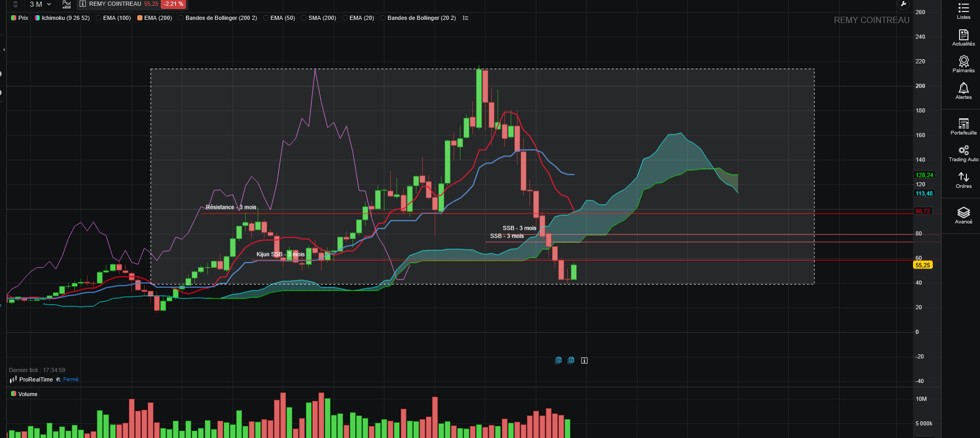
Task: Click the 98,72 red level price tag
Action: pos(923,211)
